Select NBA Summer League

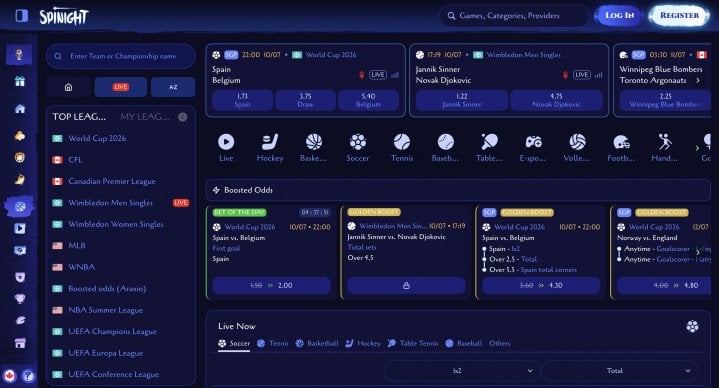pos(121,310)
